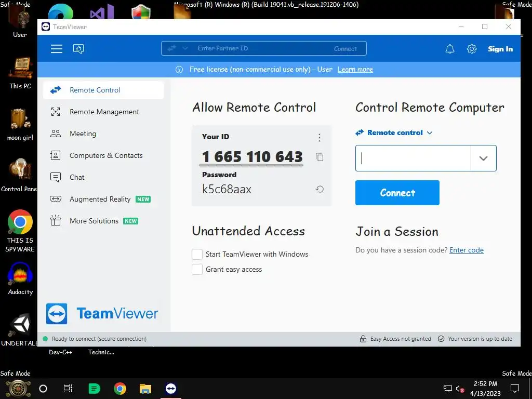Follow the Learn more link
Screen dimensions: 532x399
pyautogui.click(x=355, y=70)
